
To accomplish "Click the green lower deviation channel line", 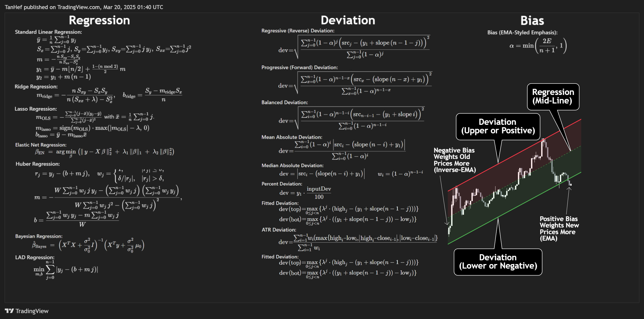I will click(x=514, y=208).
